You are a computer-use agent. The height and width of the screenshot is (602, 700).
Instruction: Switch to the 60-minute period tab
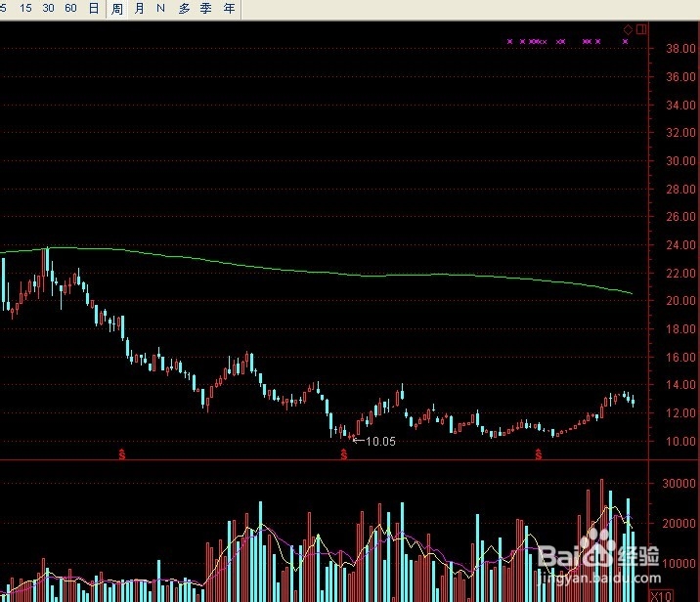(70, 8)
